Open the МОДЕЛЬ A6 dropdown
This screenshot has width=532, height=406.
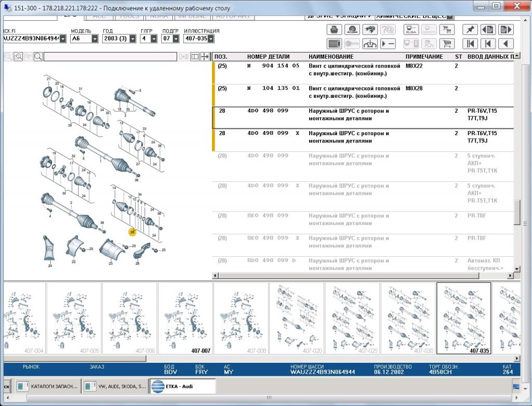click(95, 38)
